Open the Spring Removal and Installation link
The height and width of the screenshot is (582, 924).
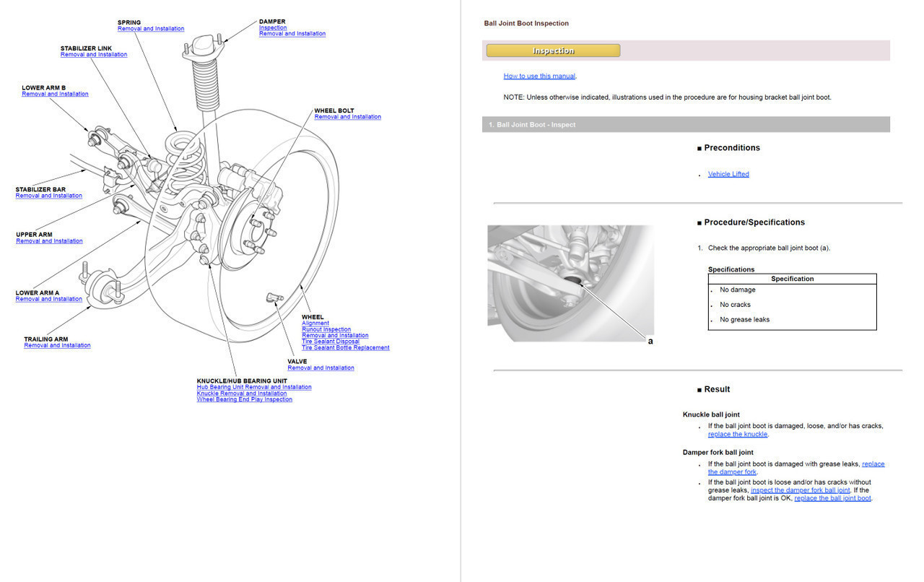click(151, 29)
